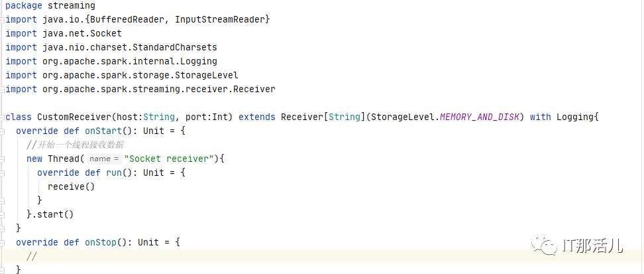The image size is (644, 274).
Task: Click the IT那活儿 watermark text
Action: point(593,245)
